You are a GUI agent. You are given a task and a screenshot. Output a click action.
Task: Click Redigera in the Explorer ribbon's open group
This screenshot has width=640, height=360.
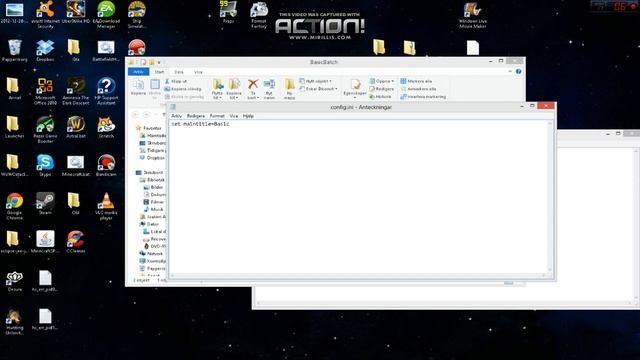coord(381,89)
